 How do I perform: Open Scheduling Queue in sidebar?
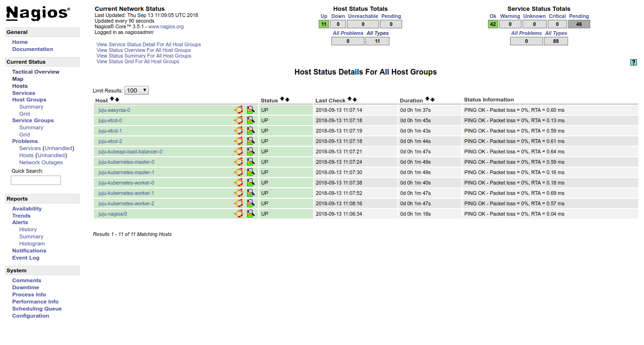pos(37,309)
